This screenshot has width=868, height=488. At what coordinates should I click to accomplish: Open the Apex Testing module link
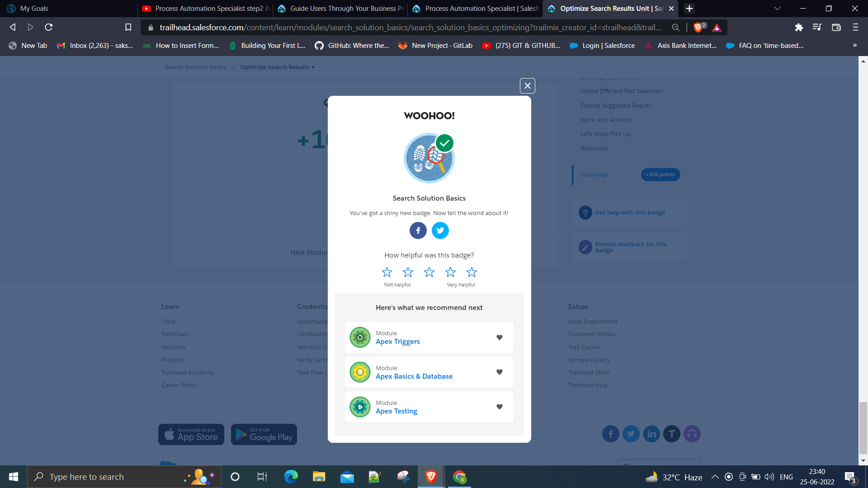pyautogui.click(x=396, y=411)
